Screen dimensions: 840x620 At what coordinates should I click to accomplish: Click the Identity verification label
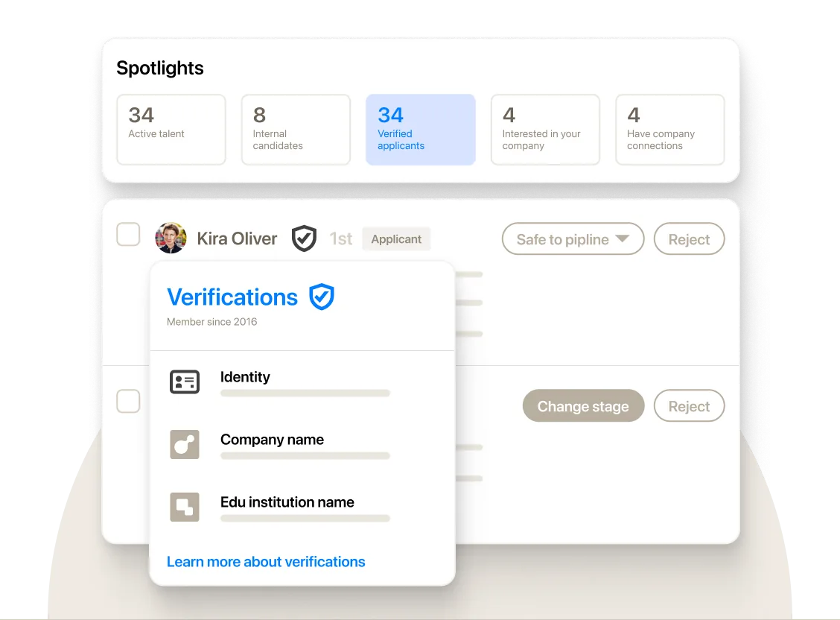click(245, 377)
